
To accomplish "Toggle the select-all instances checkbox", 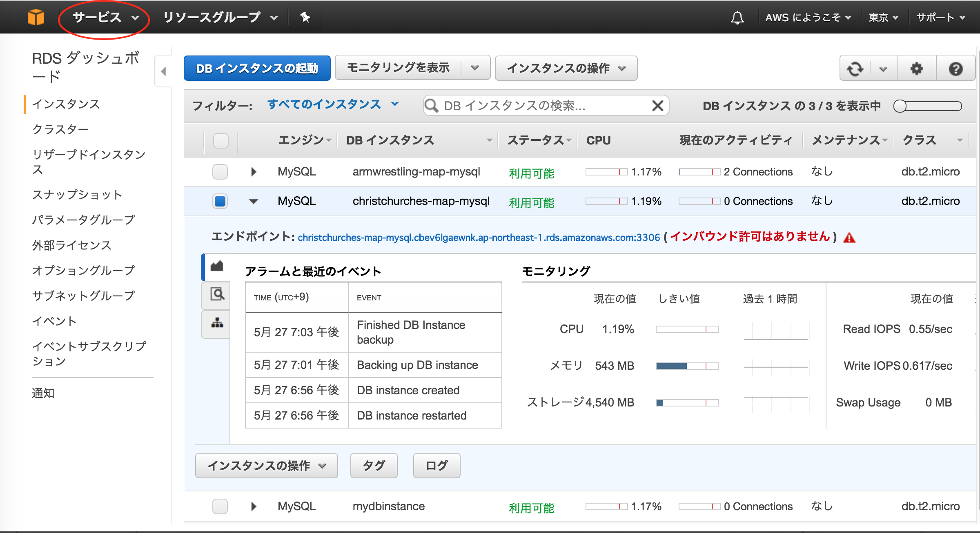I will pos(220,140).
